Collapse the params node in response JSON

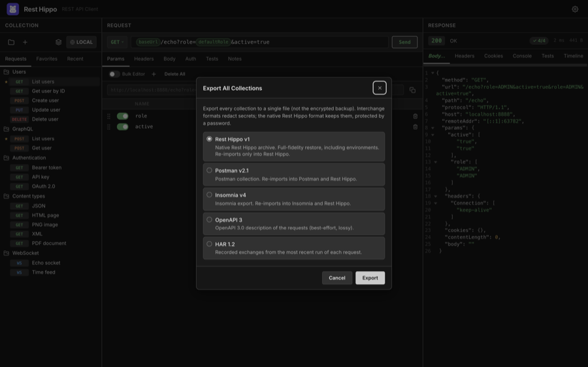(x=433, y=128)
